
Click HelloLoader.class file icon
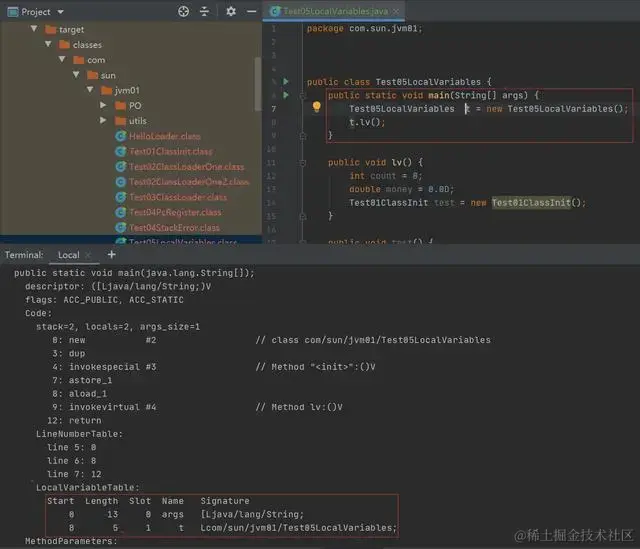pyautogui.click(x=120, y=136)
